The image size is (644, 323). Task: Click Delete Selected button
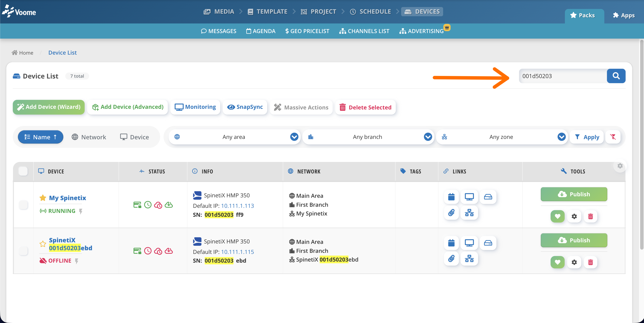click(365, 107)
